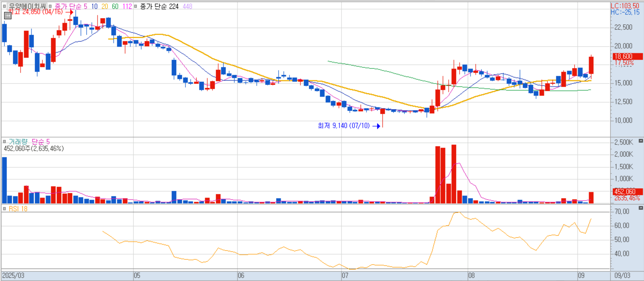Click the latest red volume bar

591,198
